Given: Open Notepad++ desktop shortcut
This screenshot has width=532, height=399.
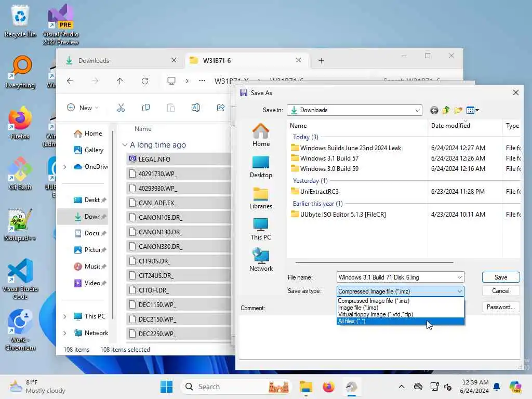Looking at the screenshot, I should click(20, 225).
